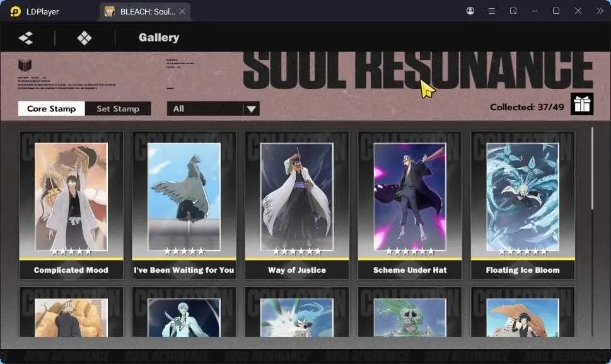
Task: Open the collection rewards gift box
Action: [x=582, y=104]
